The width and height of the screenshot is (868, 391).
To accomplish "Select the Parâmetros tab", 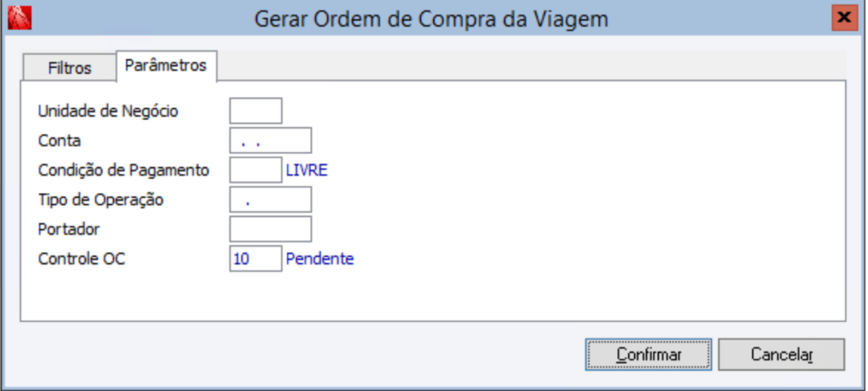I will pyautogui.click(x=166, y=66).
